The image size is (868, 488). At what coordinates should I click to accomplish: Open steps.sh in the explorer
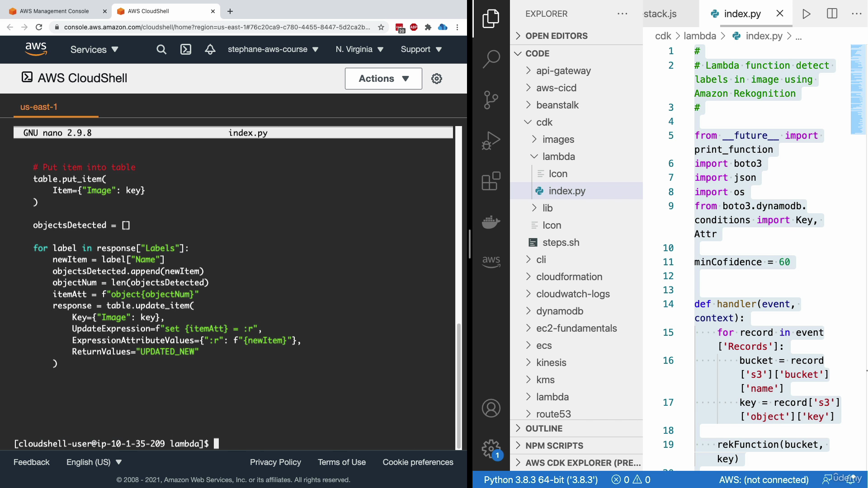[576, 242]
